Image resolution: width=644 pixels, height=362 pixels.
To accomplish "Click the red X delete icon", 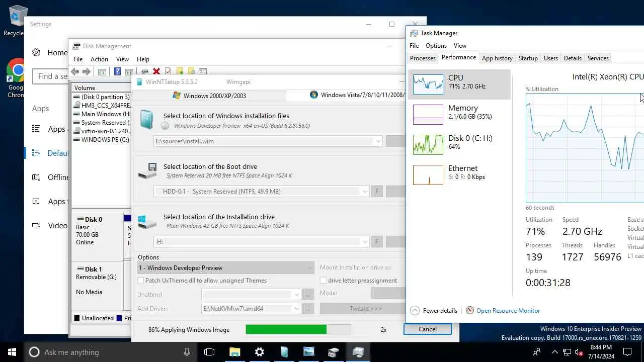I will [156, 71].
